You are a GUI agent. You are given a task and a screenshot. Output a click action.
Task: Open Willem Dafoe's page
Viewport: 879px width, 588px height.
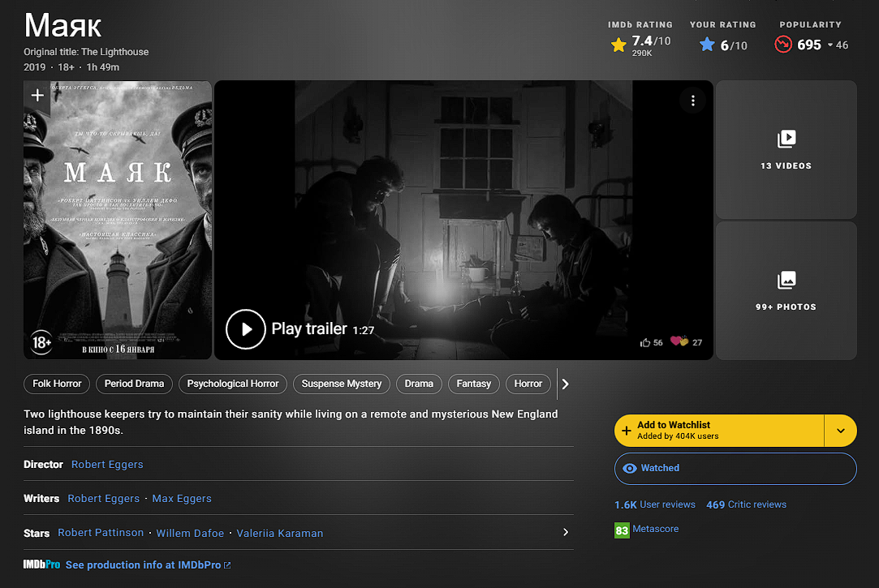[190, 533]
